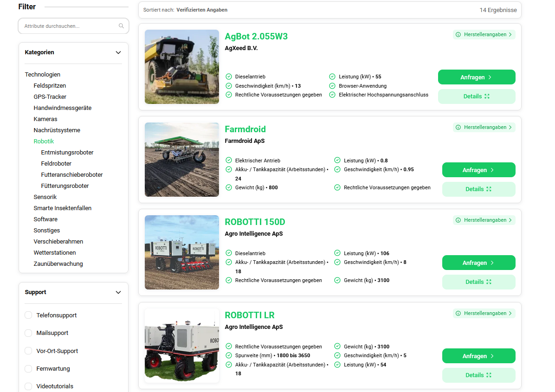Collapse the Support filter section
555x392 pixels.
coord(118,292)
